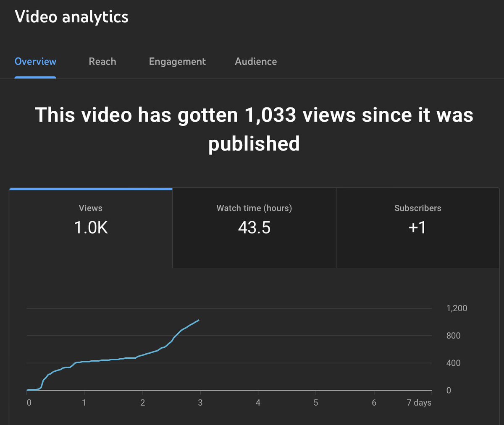504x425 pixels.
Task: Click the 43.5 watch time value
Action: [254, 227]
